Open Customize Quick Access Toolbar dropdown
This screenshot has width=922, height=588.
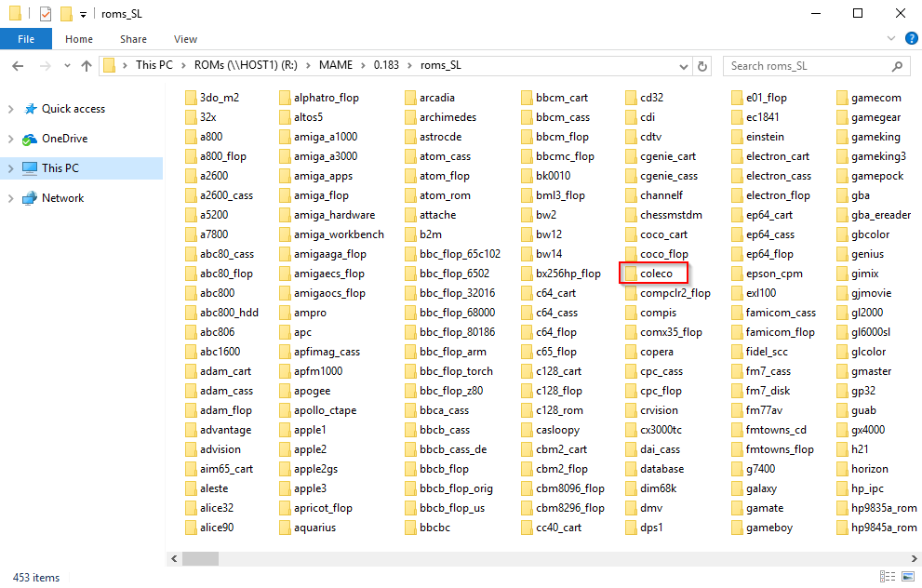(x=83, y=14)
